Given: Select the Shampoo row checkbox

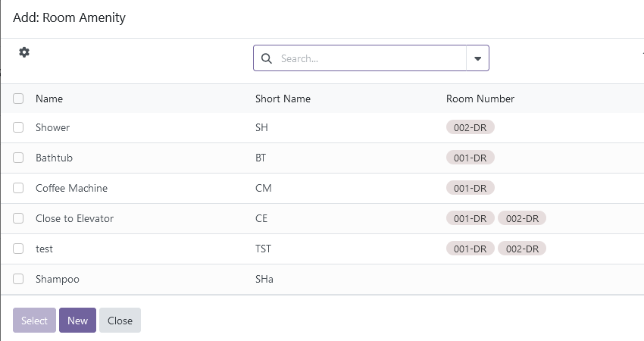Looking at the screenshot, I should [x=18, y=279].
